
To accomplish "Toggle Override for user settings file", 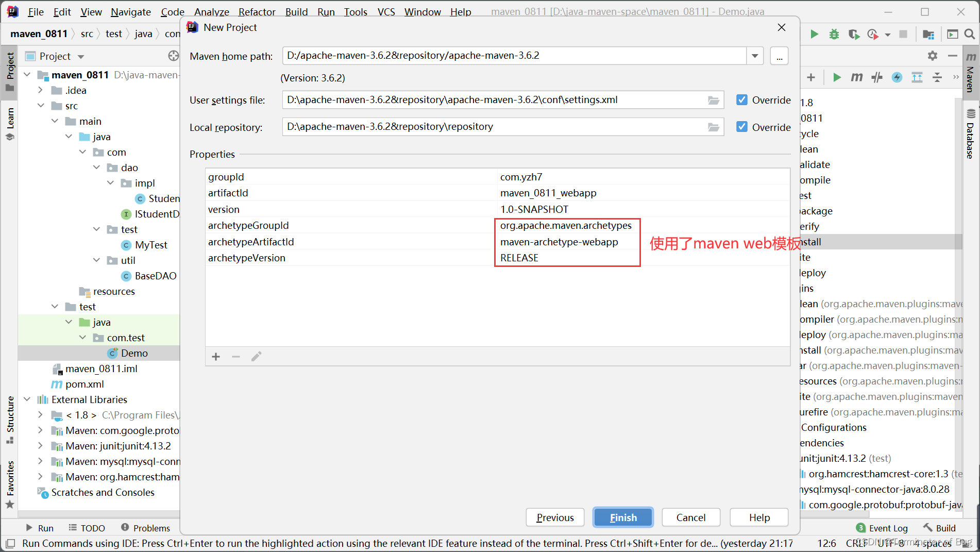I will click(x=742, y=100).
